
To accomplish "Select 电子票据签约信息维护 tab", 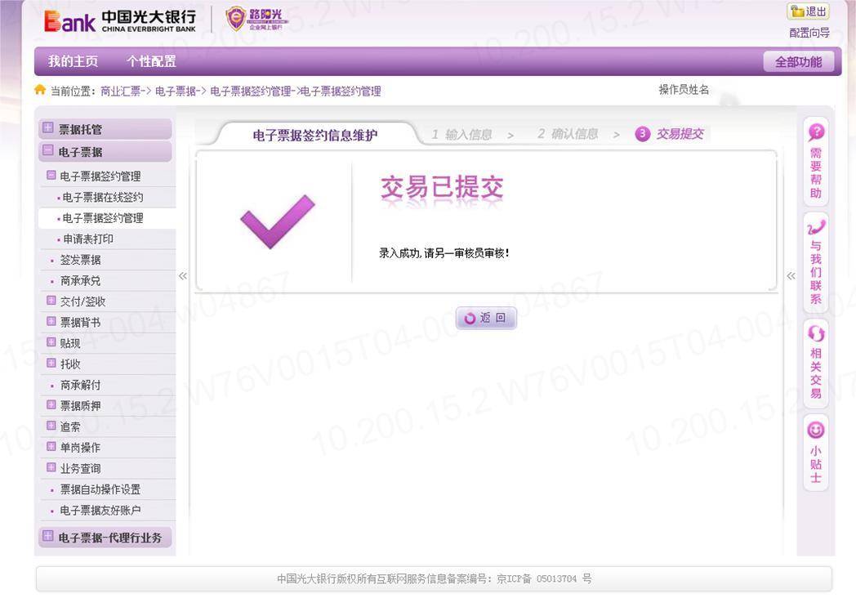I will [x=314, y=135].
